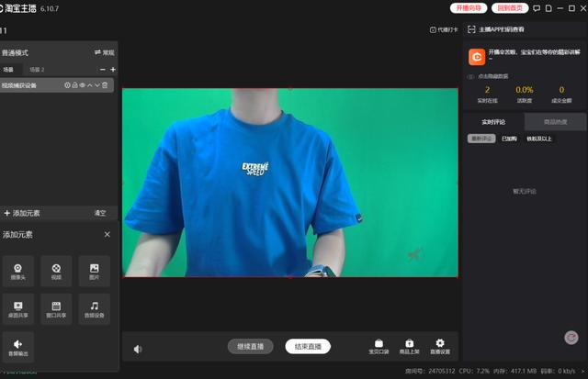588x379 pixels.
Task: Add window share (窗口共享) source
Action: pos(56,308)
